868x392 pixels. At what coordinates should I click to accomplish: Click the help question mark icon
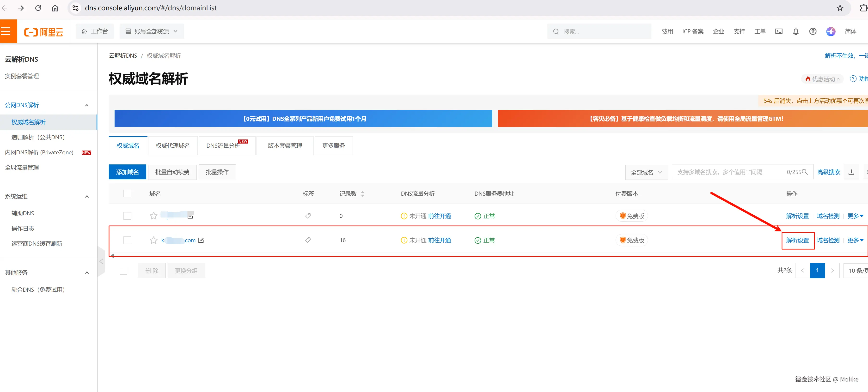(x=813, y=32)
